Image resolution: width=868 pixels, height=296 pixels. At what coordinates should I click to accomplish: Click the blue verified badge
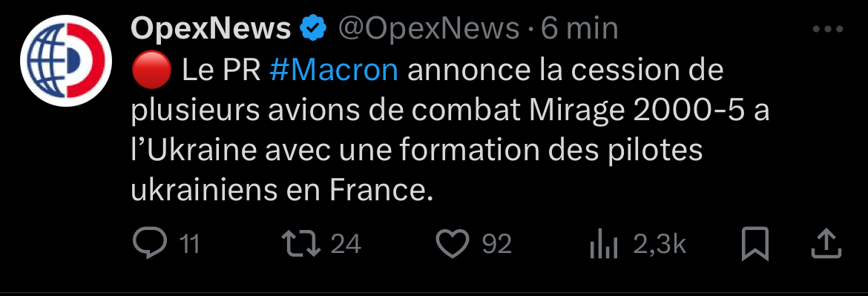tap(315, 28)
